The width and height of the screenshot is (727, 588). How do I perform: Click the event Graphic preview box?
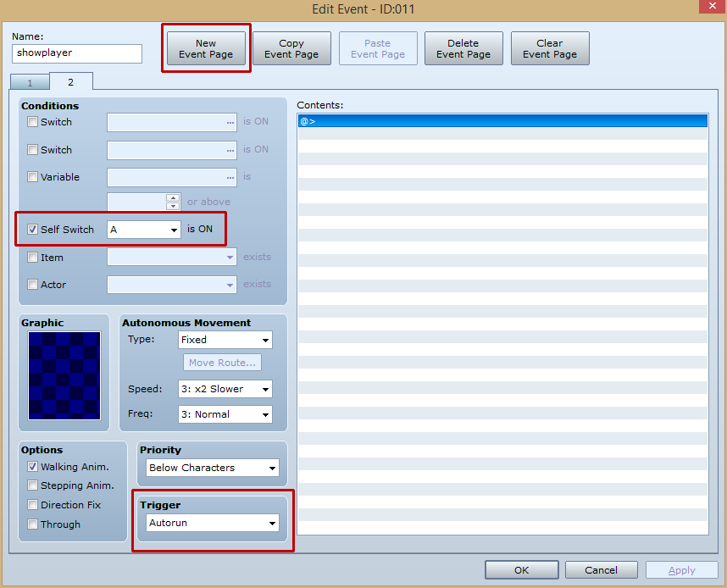(x=64, y=375)
